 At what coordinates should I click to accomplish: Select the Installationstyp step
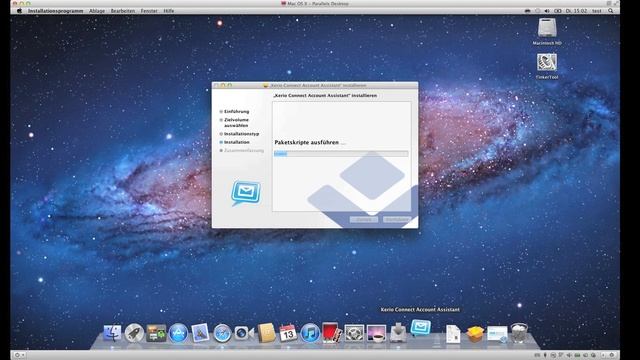(x=241, y=134)
